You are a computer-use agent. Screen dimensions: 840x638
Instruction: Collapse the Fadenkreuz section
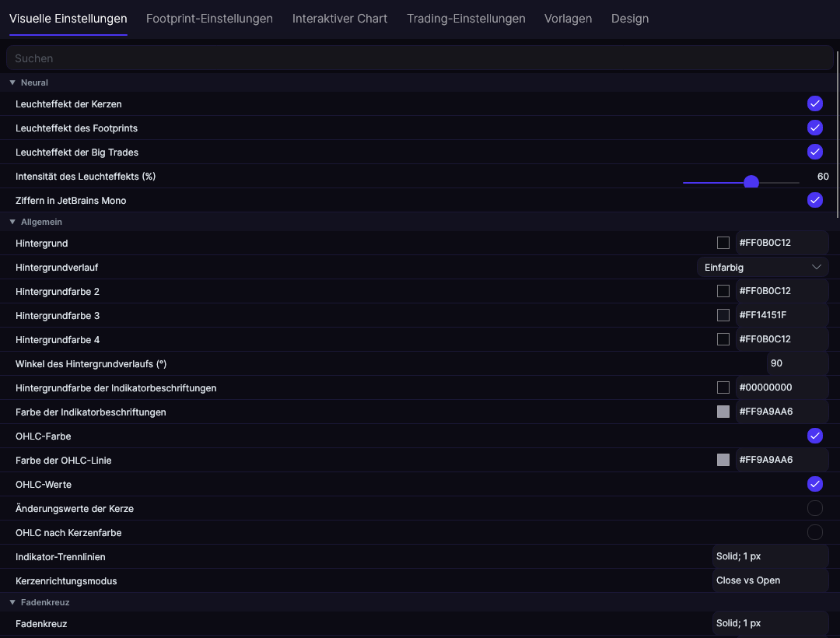(12, 602)
